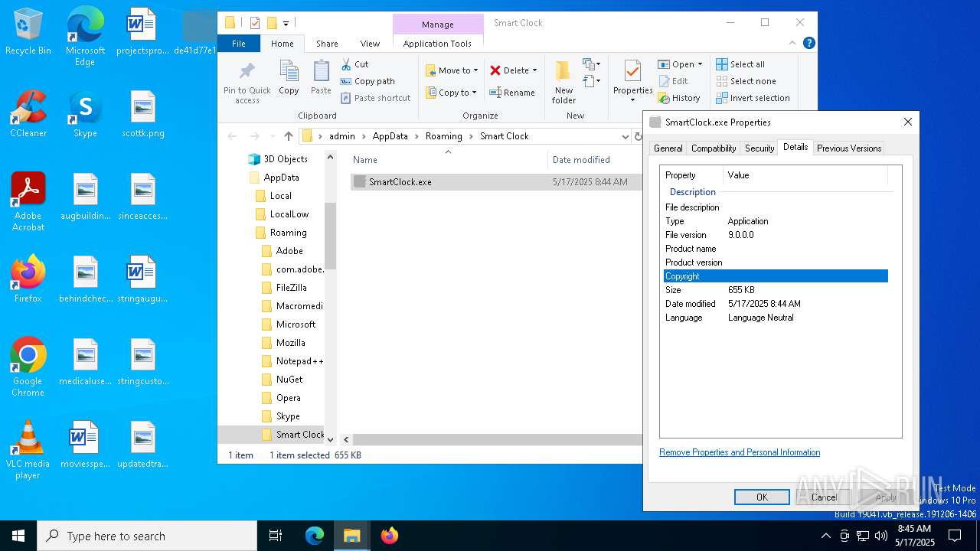Open the Previous Versions tab
980x551 pixels.
click(x=849, y=148)
